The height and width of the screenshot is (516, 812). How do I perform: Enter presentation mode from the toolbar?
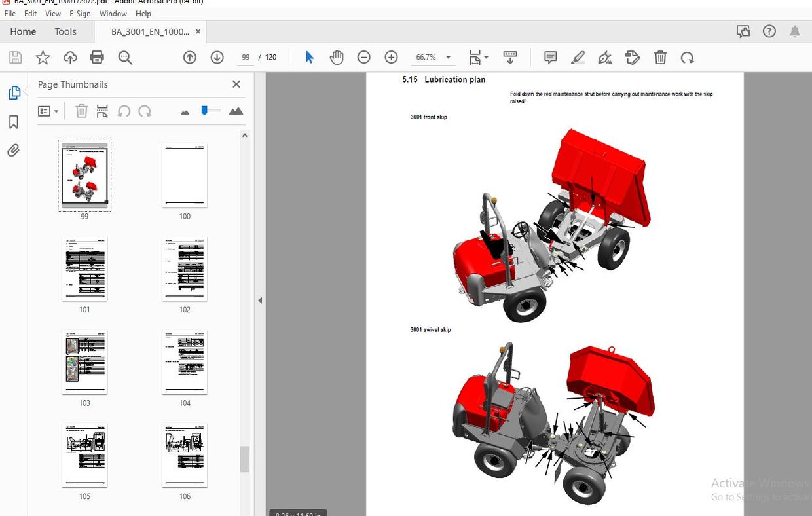(510, 57)
